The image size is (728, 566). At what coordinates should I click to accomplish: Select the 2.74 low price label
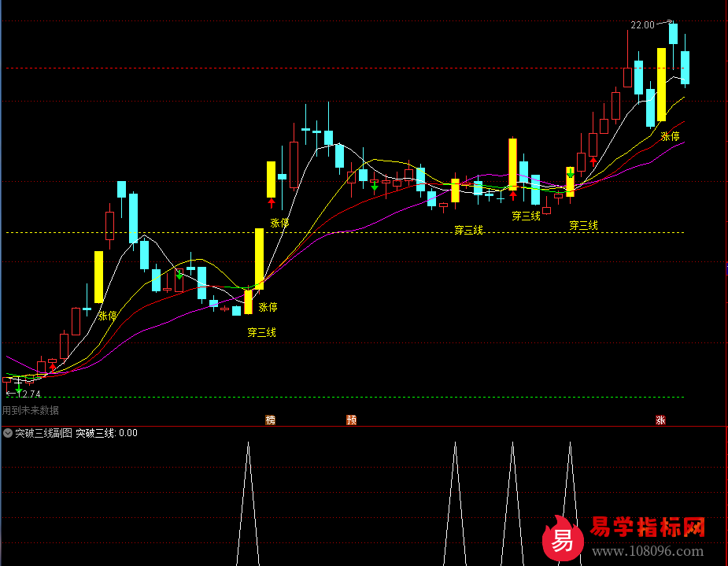click(x=31, y=394)
